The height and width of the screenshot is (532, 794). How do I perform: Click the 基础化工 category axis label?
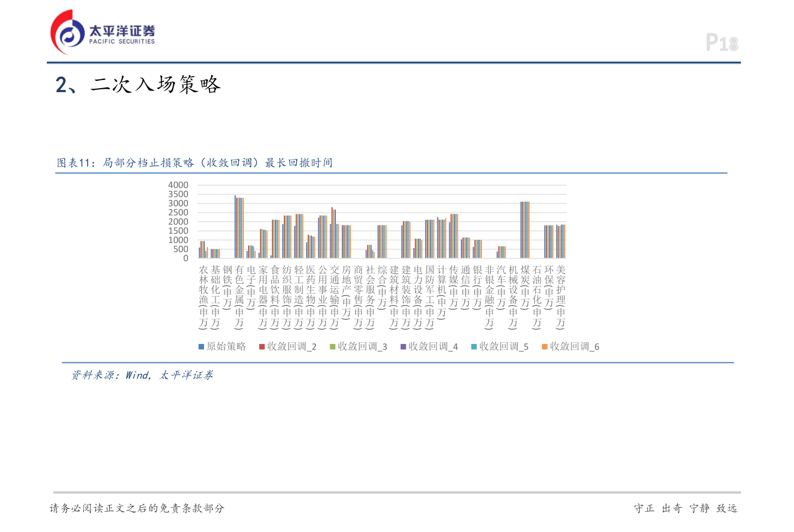(x=216, y=297)
